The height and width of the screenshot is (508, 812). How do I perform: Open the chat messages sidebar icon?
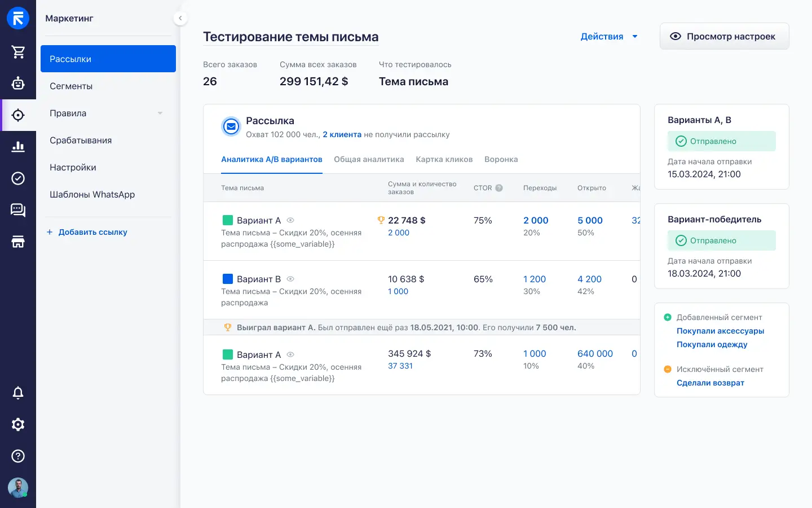(x=18, y=211)
